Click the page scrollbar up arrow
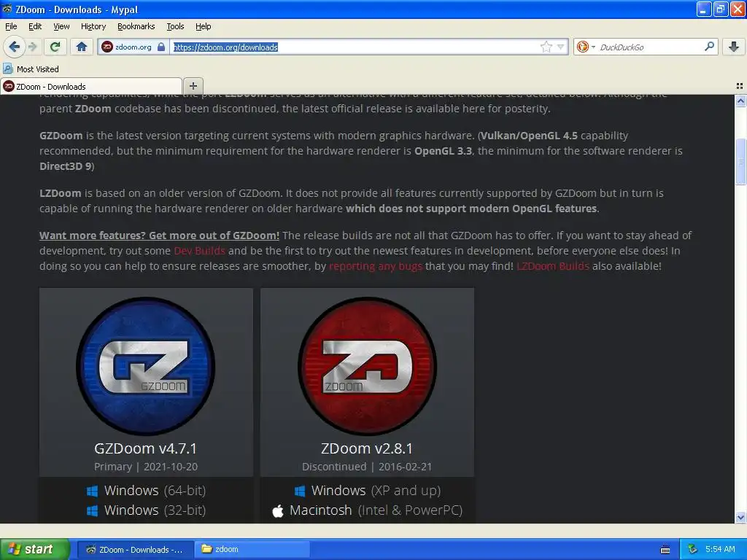 coord(740,101)
